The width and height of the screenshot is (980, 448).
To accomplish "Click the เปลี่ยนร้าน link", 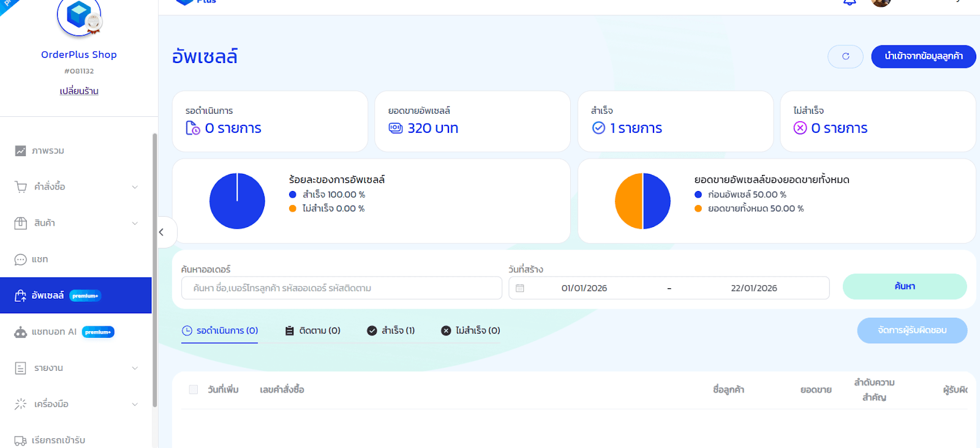I will click(79, 91).
